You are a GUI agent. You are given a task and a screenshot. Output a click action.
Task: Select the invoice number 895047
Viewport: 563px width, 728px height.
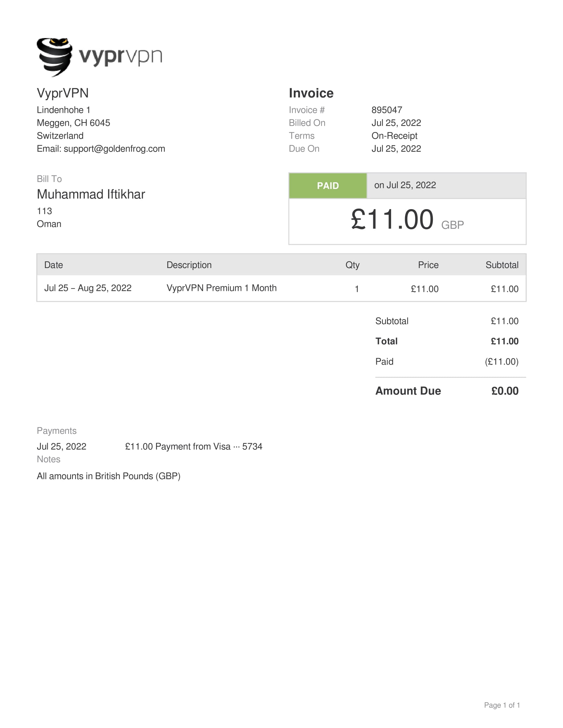386,110
